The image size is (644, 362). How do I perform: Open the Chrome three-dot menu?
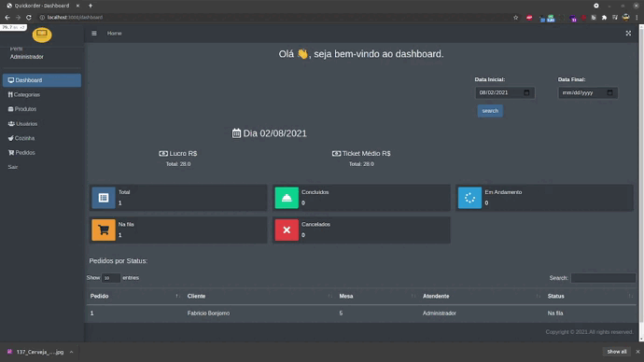[x=637, y=17]
